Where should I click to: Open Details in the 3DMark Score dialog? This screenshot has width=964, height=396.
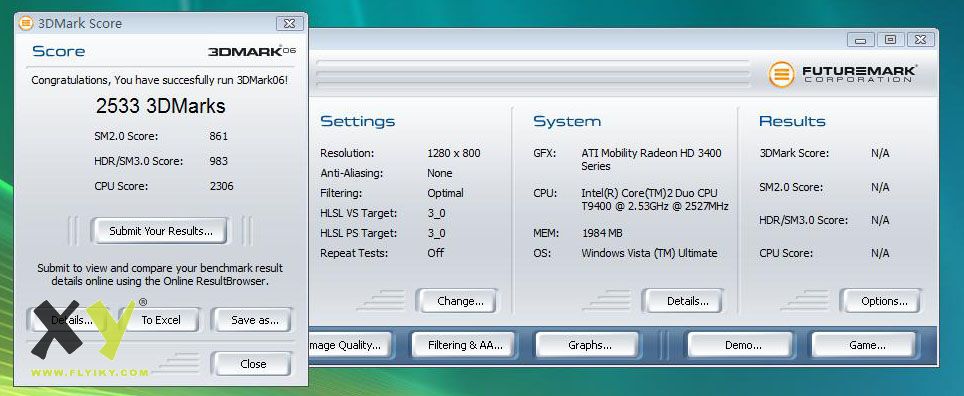click(69, 320)
